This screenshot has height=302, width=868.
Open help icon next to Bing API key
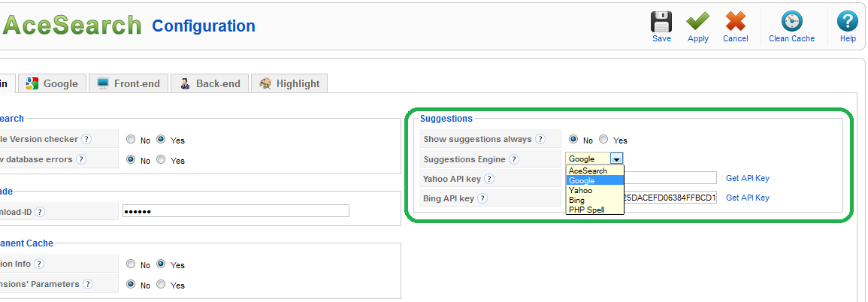pos(482,198)
